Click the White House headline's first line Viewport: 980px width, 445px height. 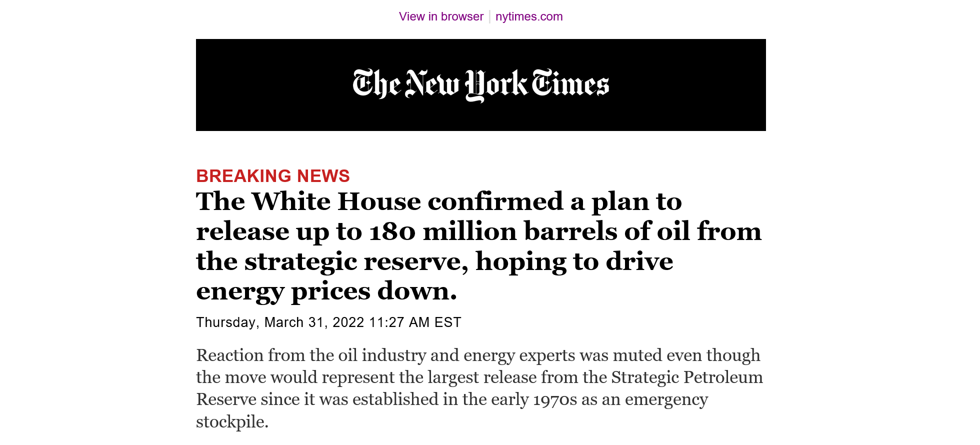click(x=439, y=201)
